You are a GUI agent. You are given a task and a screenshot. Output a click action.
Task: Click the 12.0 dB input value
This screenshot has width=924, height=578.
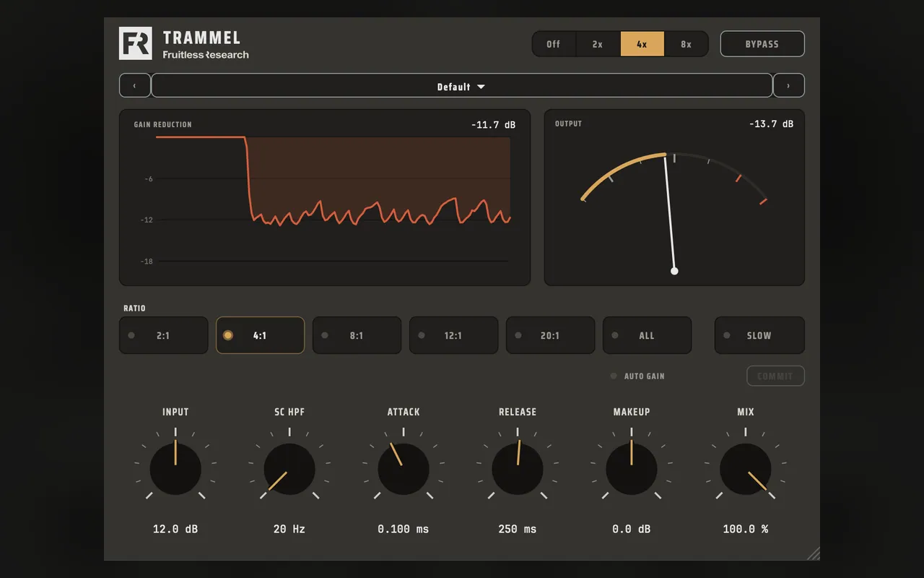[x=175, y=529]
